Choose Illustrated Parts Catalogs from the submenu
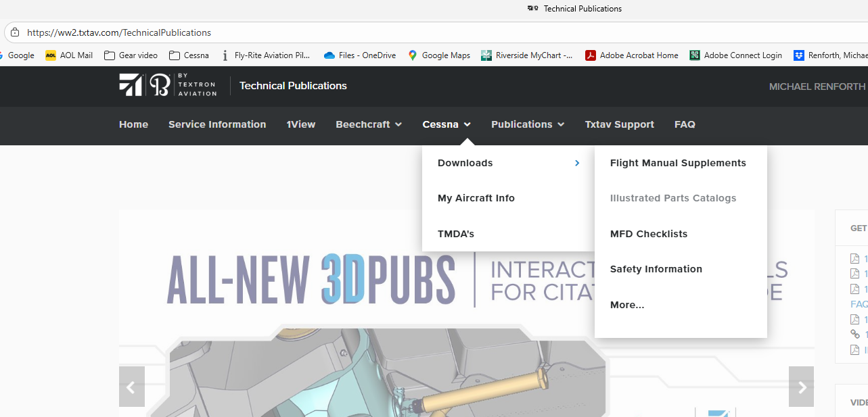 coord(673,198)
